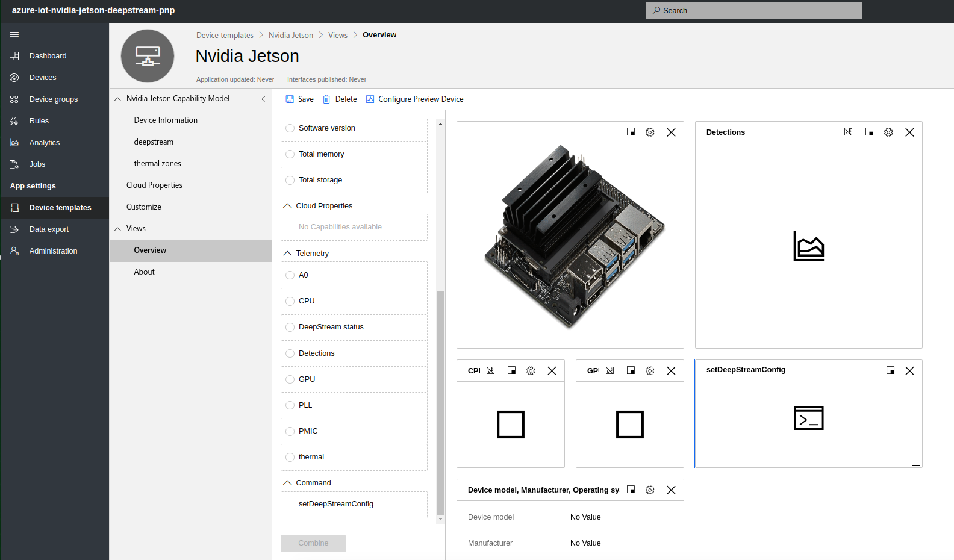Select the Total storage checkbox

point(290,180)
